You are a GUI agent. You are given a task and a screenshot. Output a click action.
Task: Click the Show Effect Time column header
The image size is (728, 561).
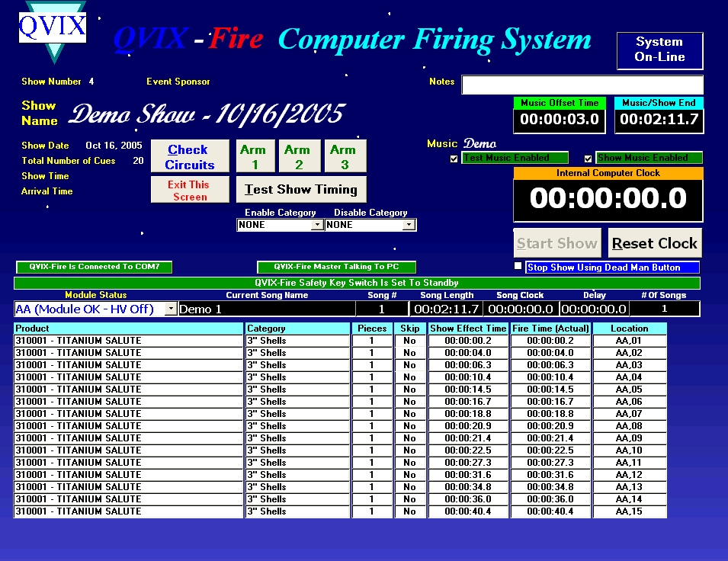pos(468,329)
